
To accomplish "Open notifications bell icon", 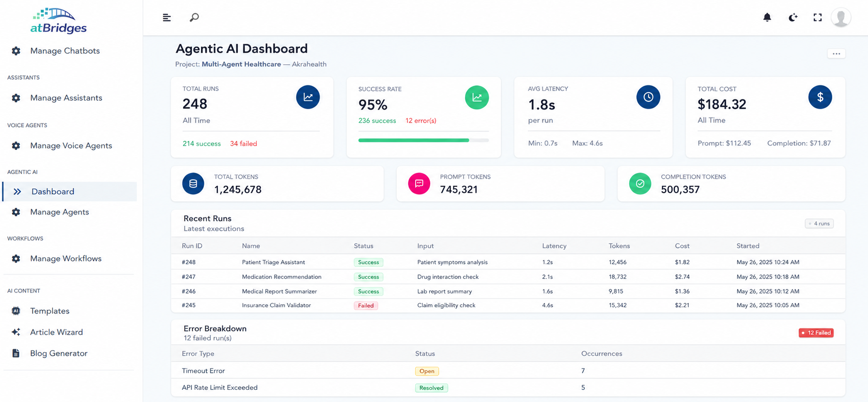I will coord(767,17).
